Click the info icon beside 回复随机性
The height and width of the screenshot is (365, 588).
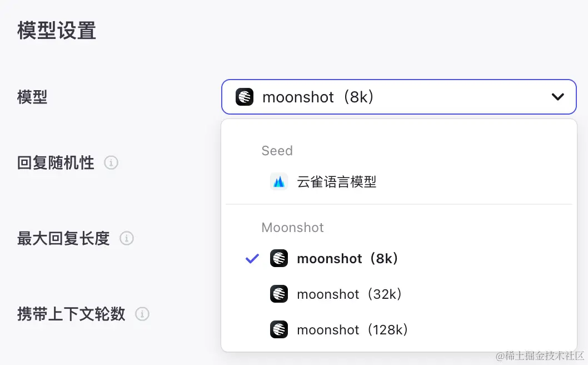tap(111, 163)
